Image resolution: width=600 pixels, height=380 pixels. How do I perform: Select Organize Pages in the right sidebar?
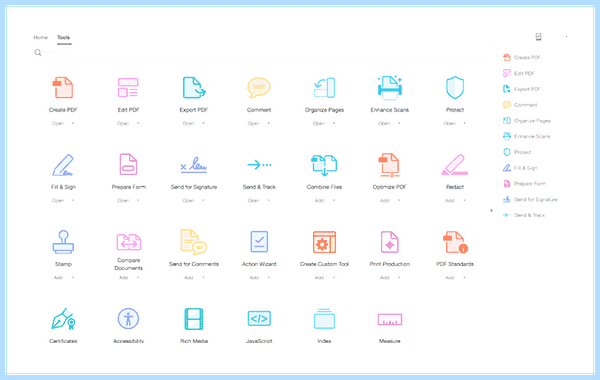527,121
